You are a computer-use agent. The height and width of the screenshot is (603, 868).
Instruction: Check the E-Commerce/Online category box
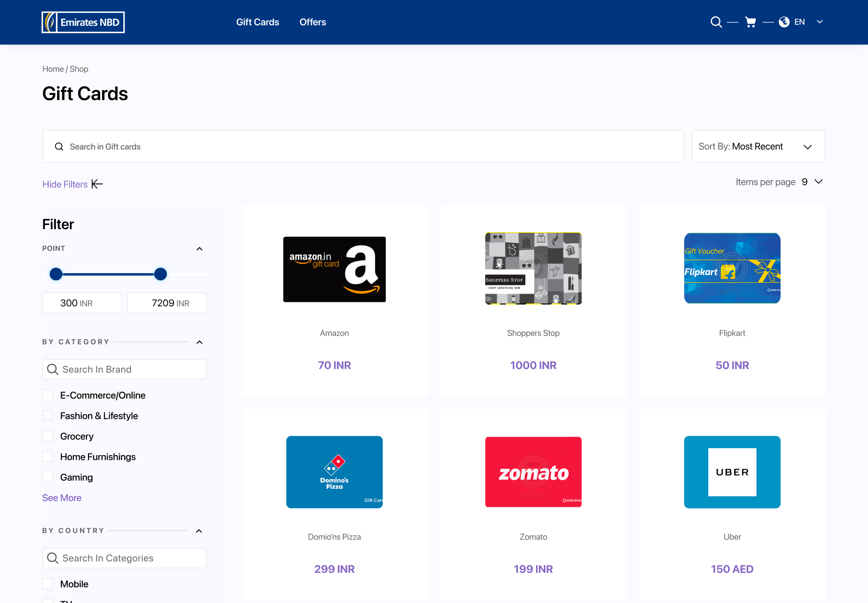(x=48, y=395)
